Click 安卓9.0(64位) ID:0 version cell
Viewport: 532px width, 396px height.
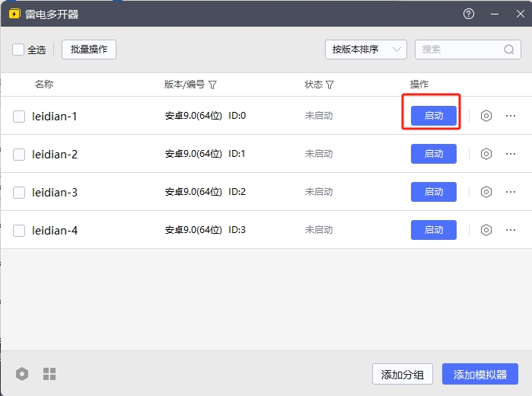coord(205,116)
